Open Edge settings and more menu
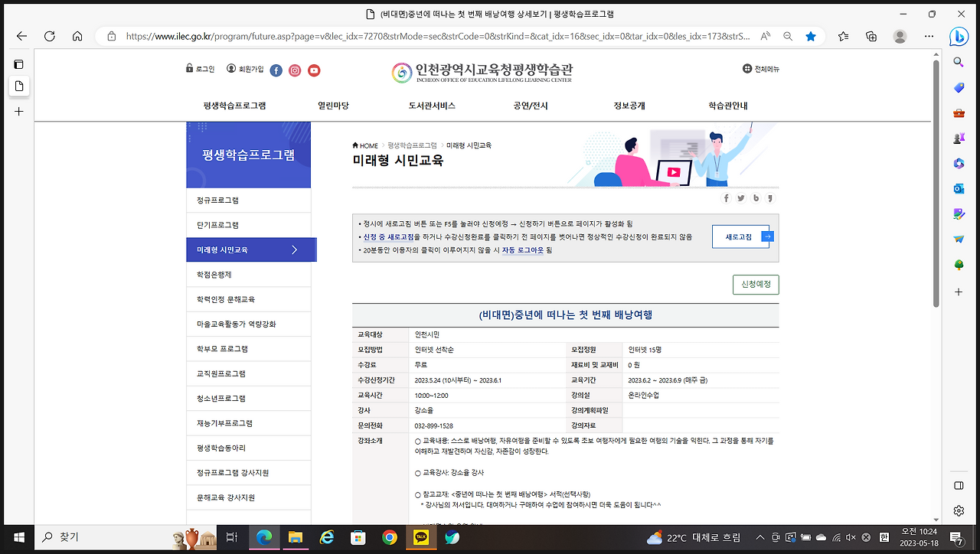Screen dimensions: 980x554 (929, 36)
